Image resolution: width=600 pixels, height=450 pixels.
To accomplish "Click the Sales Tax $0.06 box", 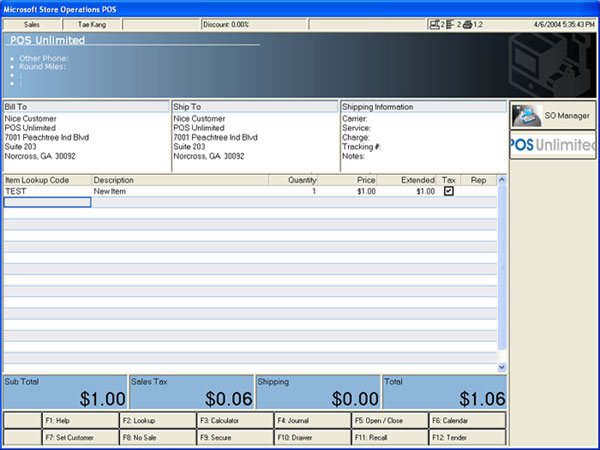I will pyautogui.click(x=191, y=392).
